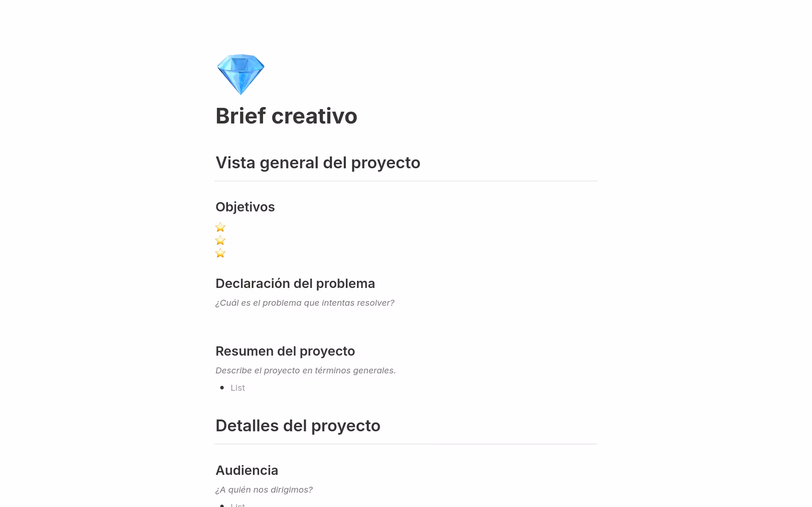Select the "Audiencia" heading
Image resolution: width=812 pixels, height=507 pixels.
tap(247, 470)
